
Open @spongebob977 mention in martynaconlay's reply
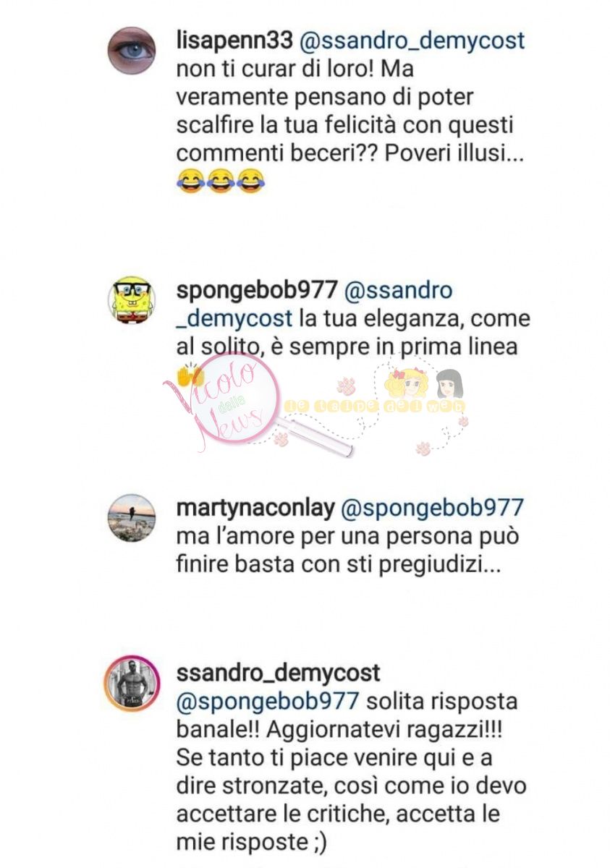(432, 509)
